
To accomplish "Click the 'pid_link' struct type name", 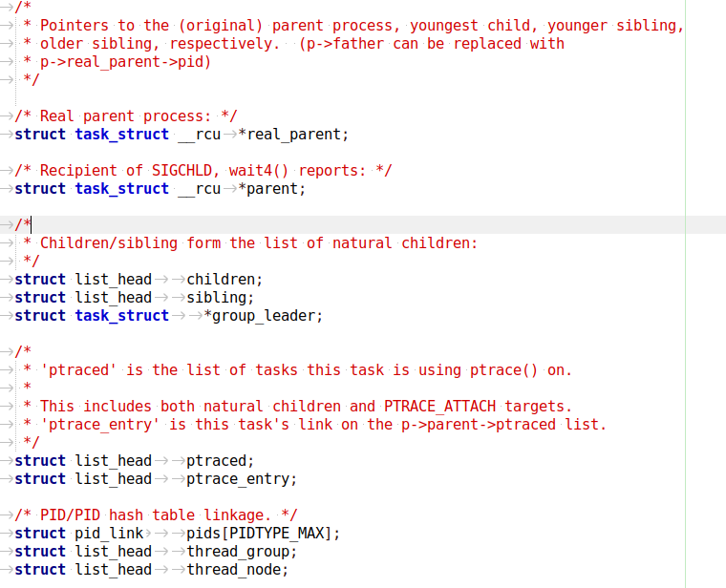I will pos(109,534).
